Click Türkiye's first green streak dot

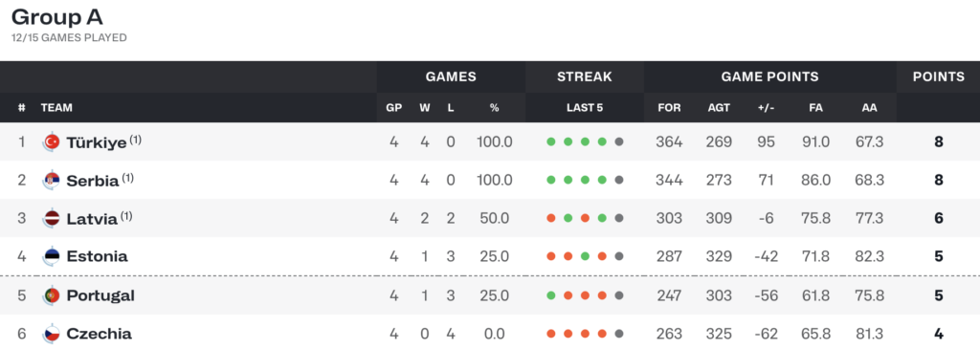[x=550, y=142]
